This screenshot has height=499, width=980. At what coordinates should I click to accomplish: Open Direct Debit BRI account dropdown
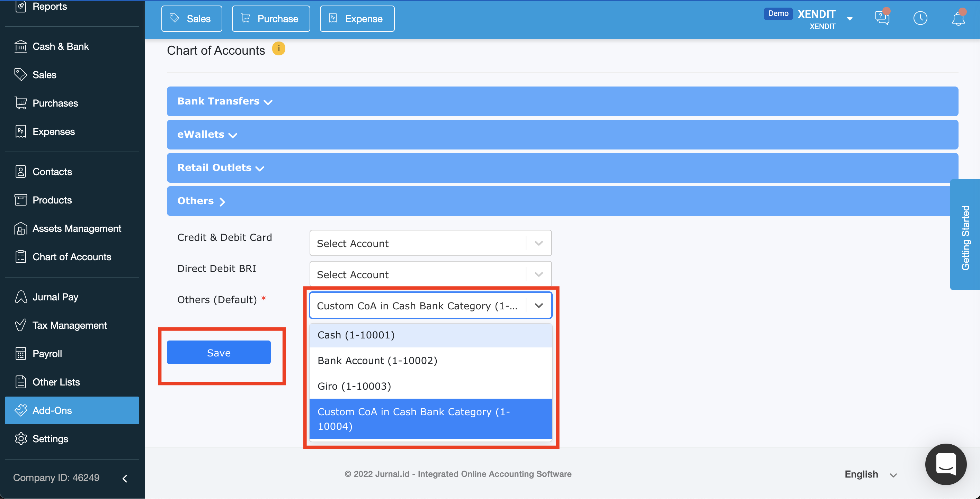(x=430, y=274)
